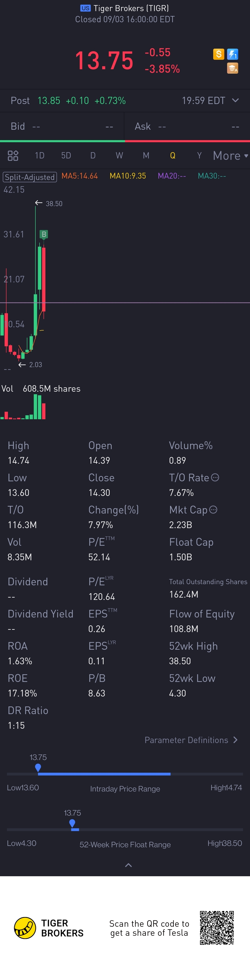Expand the post-market quote chevron
The height and width of the screenshot is (980, 250).
point(236,101)
